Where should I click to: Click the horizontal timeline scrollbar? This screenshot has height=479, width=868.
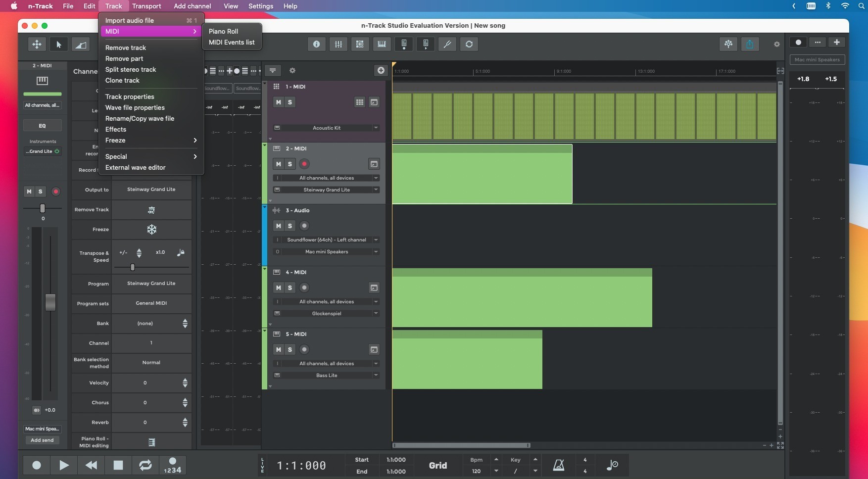pyautogui.click(x=461, y=445)
